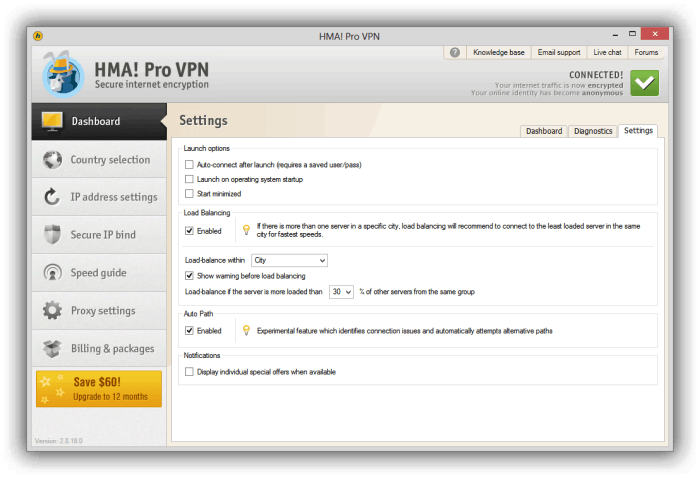Click the Auto Path lightbulb hint icon
700x478 pixels.
[246, 330]
